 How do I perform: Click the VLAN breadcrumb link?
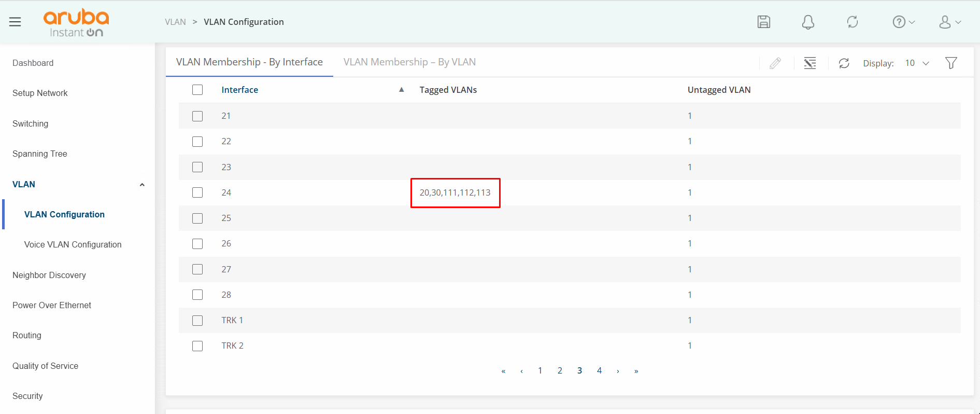pyautogui.click(x=175, y=22)
